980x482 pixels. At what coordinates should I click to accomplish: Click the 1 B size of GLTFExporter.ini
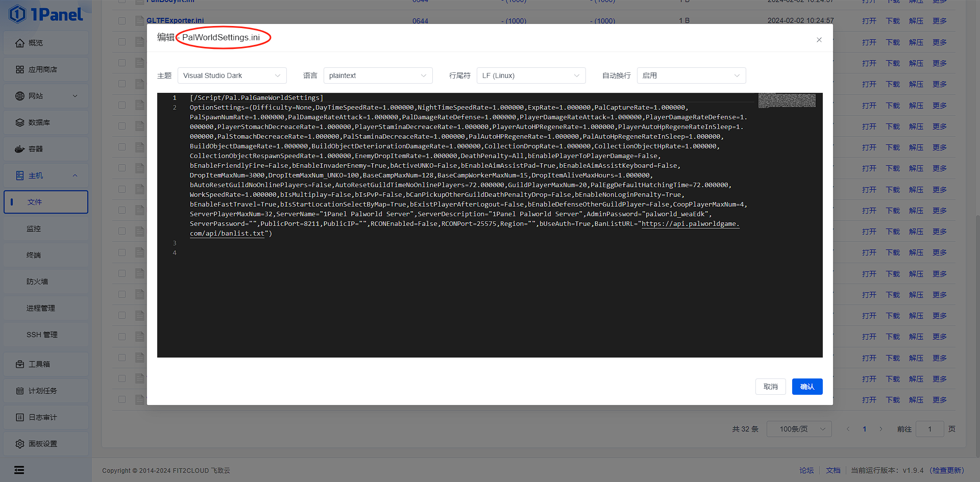click(x=684, y=21)
